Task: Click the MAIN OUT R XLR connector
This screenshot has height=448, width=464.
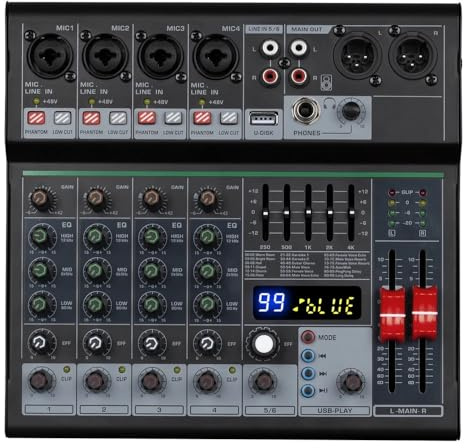Action: point(413,56)
